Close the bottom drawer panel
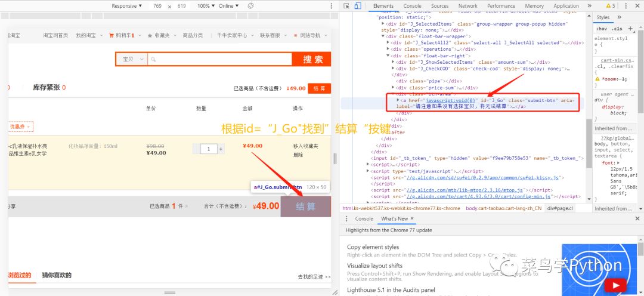The image size is (644, 296). (637, 218)
